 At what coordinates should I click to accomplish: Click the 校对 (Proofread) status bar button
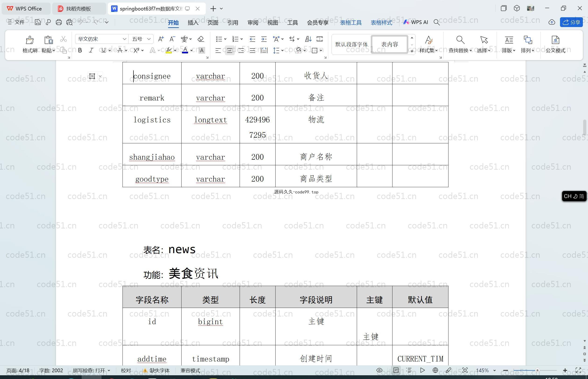pos(126,370)
